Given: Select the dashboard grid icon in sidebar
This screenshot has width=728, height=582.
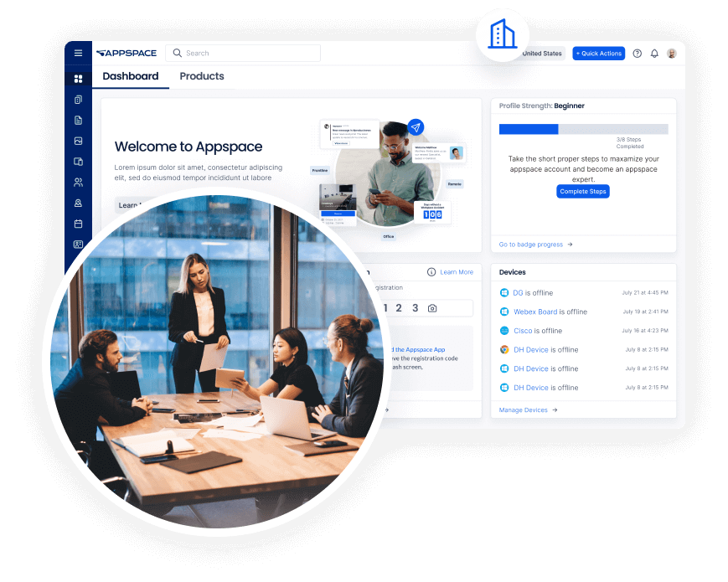Looking at the screenshot, I should click(78, 79).
